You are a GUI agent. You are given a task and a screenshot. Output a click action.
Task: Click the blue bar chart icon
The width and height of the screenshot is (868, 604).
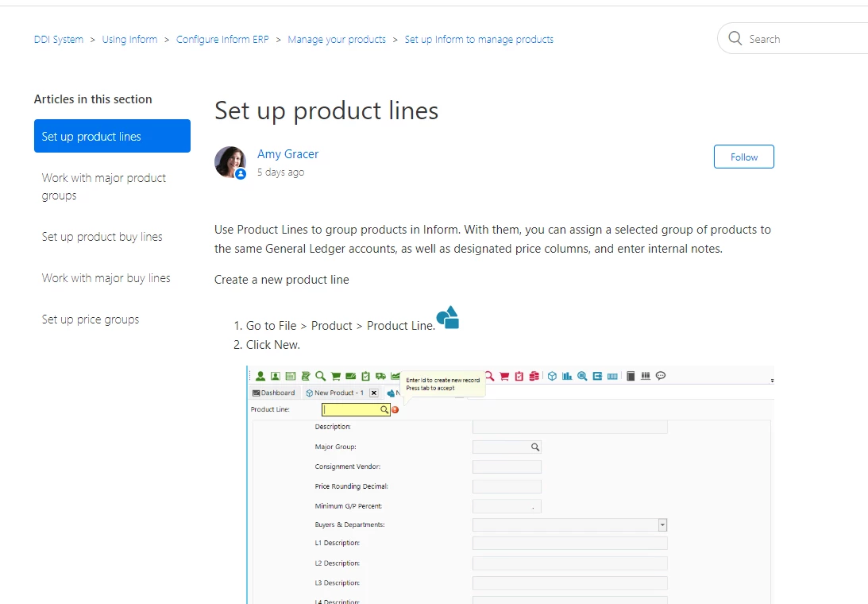pos(567,376)
